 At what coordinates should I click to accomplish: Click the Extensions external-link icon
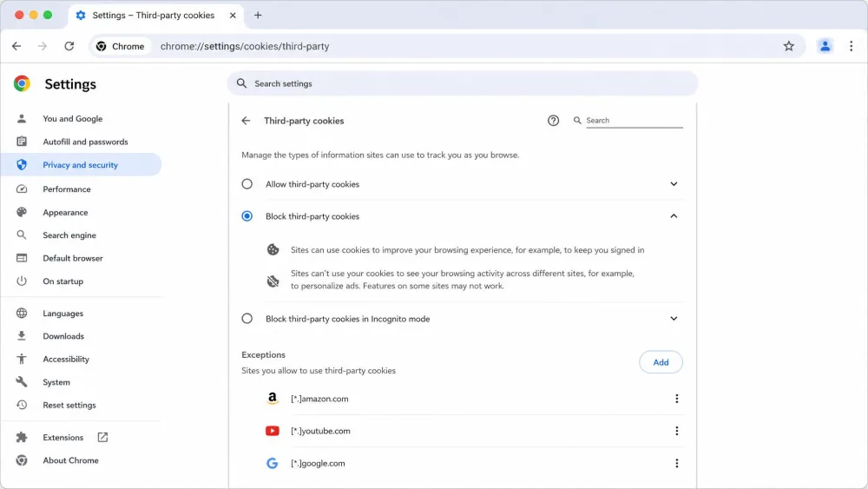pos(102,437)
